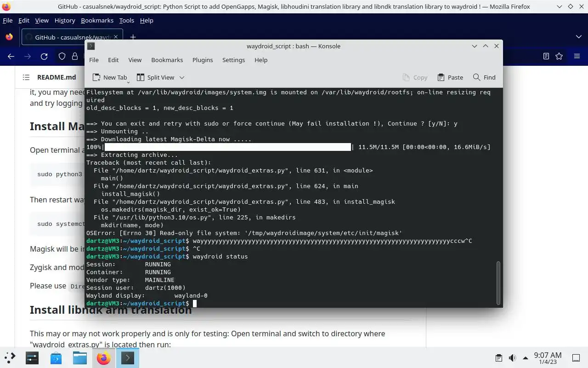The image size is (588, 368).
Task: Click Copy button in Konsole toolbar
Action: [x=415, y=77]
